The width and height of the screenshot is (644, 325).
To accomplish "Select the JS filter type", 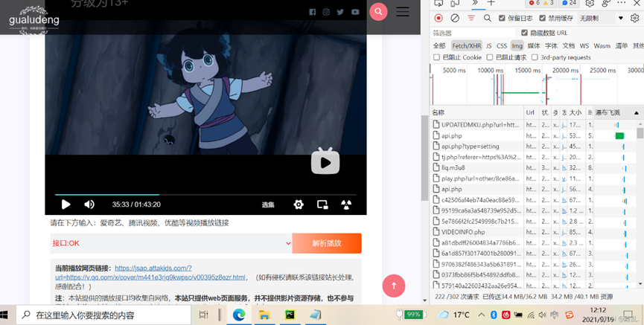I will pyautogui.click(x=488, y=45).
